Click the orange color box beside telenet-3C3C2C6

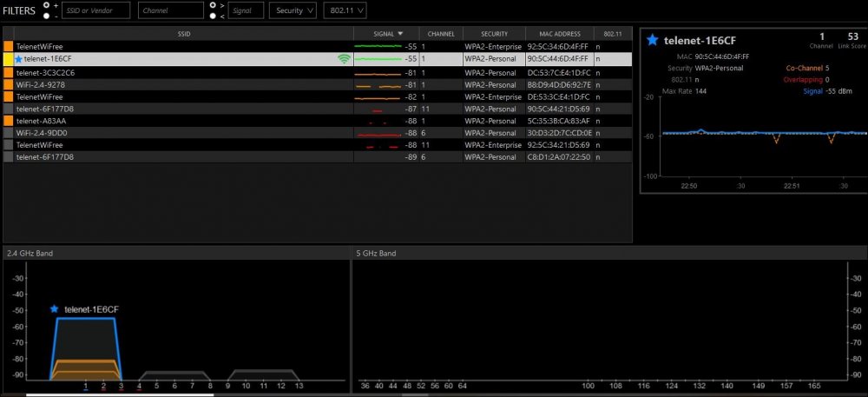(x=9, y=72)
